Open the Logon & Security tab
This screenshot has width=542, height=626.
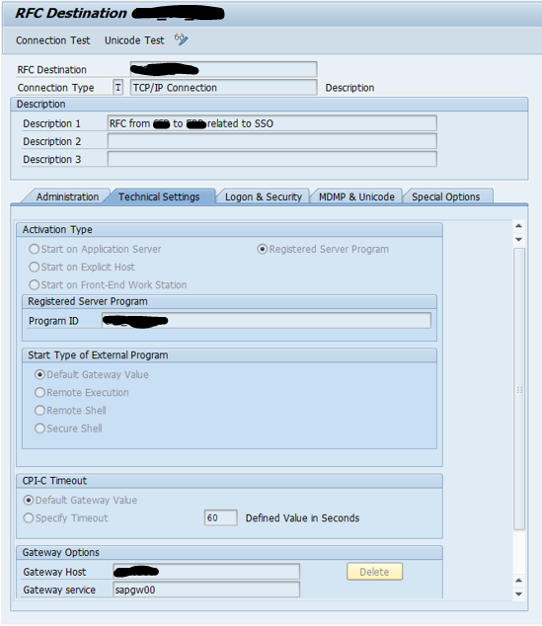coord(263,197)
